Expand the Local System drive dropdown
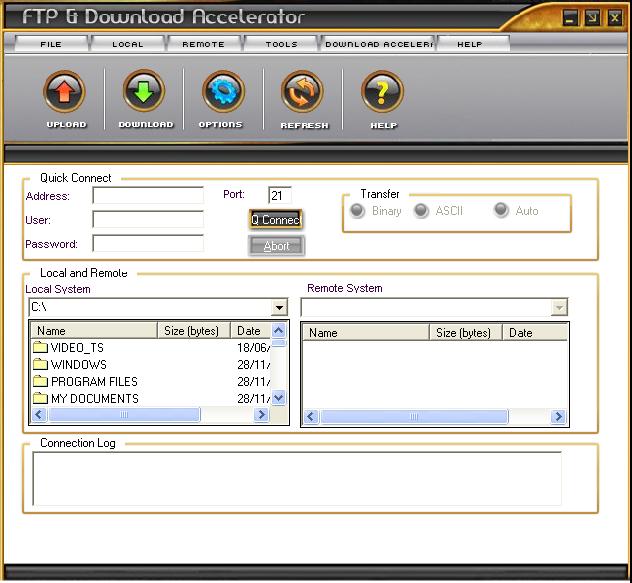 279,308
